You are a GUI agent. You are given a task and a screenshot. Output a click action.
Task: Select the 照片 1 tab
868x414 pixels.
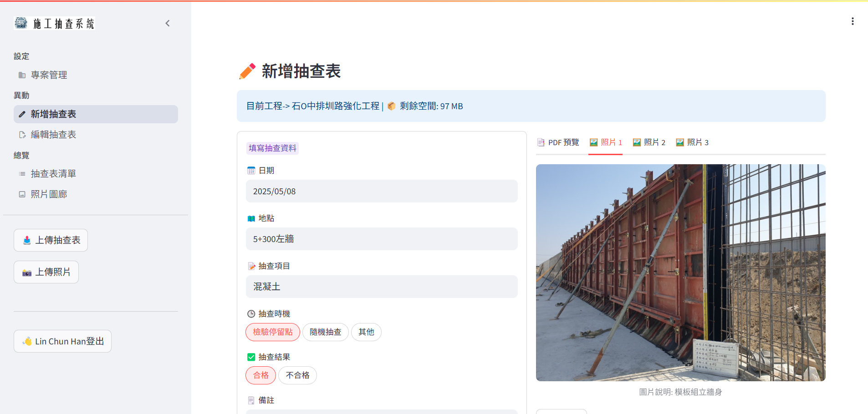pyautogui.click(x=606, y=142)
